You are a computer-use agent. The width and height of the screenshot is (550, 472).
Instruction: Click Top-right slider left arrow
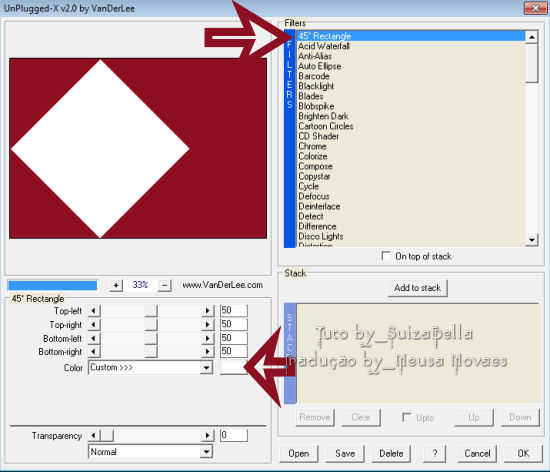94,324
